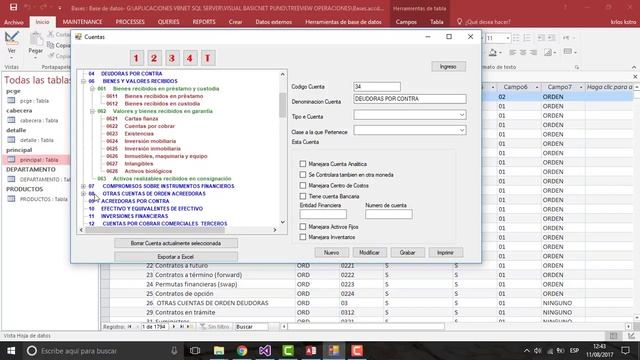This screenshot has height=360, width=640.
Task: Open notification center icon
Action: point(625,351)
